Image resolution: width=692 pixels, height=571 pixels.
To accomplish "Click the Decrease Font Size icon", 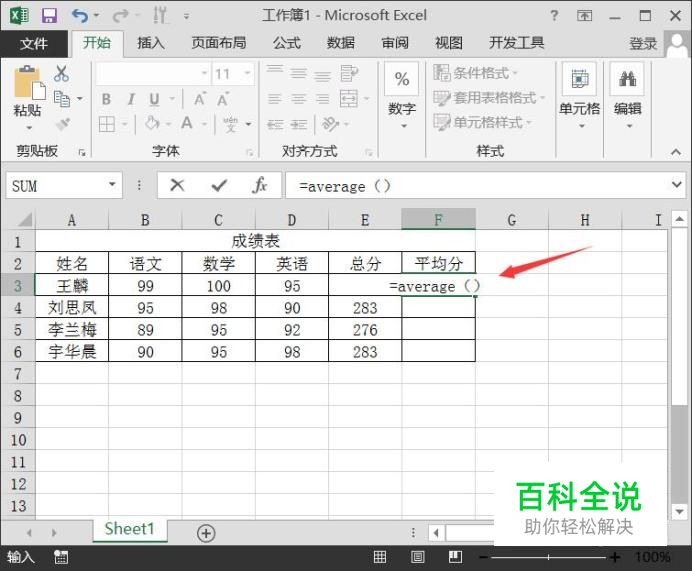I will coord(223,99).
